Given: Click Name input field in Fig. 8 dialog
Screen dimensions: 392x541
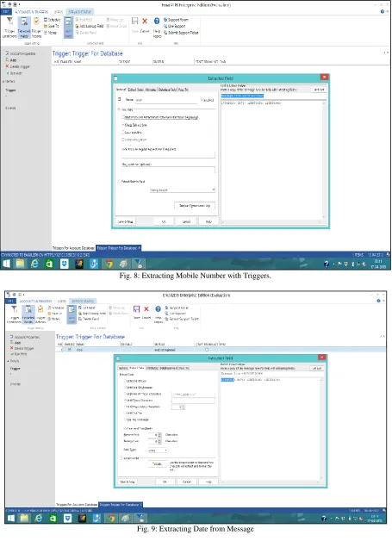Looking at the screenshot, I should (x=166, y=100).
